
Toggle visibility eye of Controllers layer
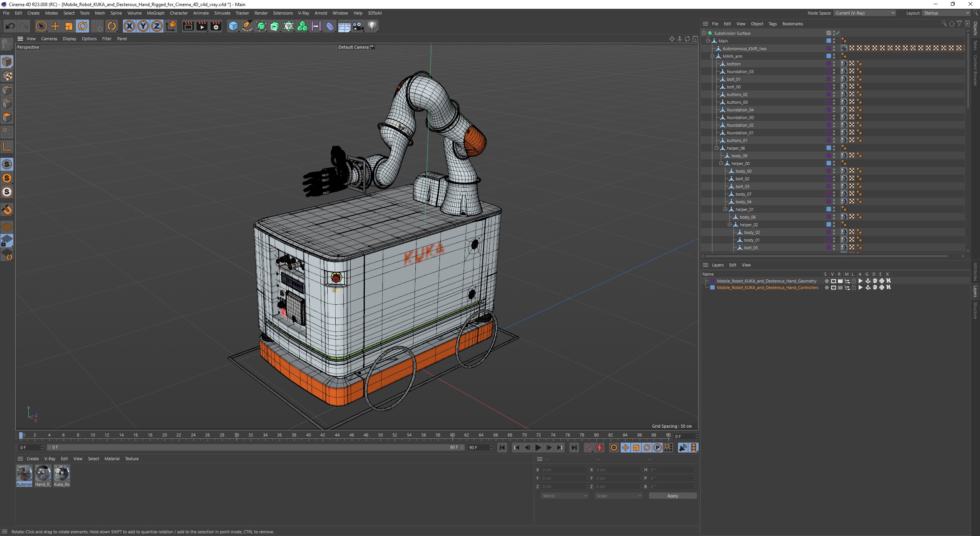point(833,288)
